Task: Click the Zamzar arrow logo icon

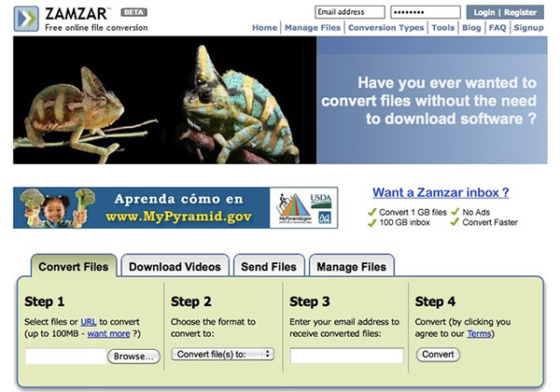Action: [26, 19]
